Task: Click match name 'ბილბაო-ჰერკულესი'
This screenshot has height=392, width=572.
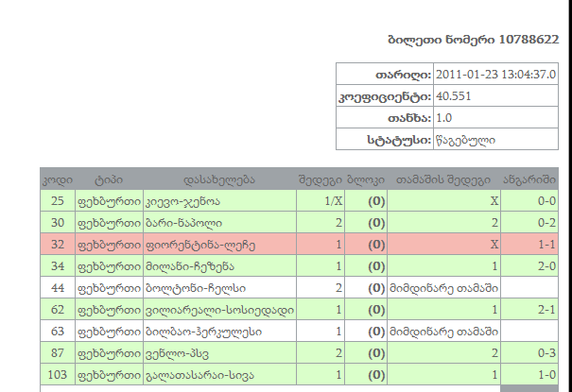Action: 203,332
